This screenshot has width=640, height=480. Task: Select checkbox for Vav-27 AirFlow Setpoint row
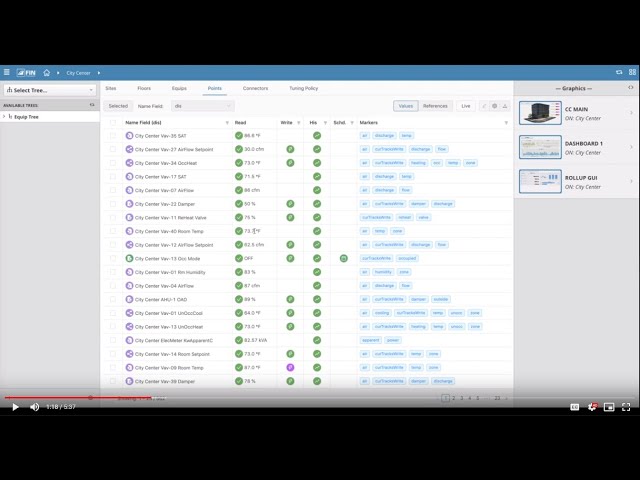pos(113,149)
